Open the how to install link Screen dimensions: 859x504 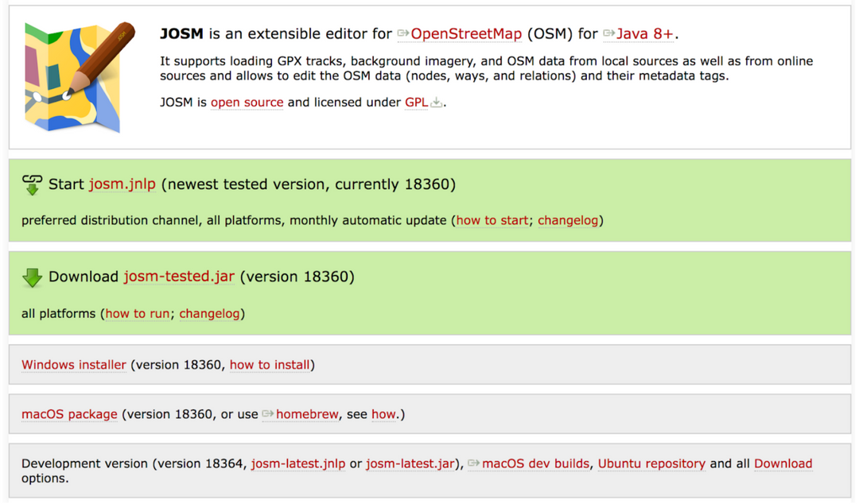270,365
